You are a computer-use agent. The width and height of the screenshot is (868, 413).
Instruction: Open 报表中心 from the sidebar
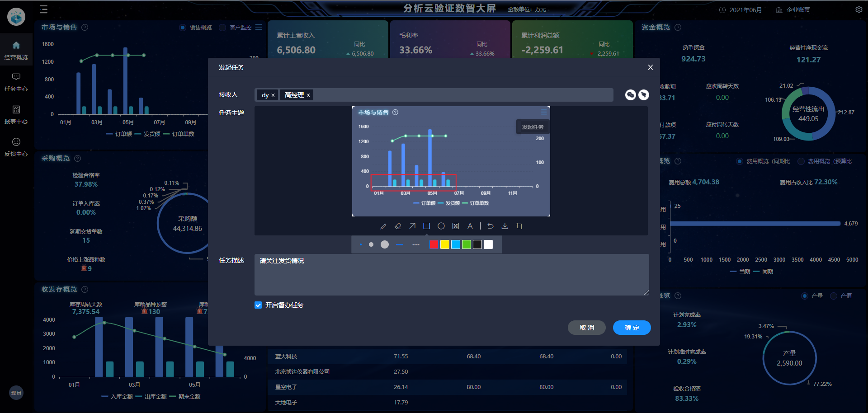(x=16, y=115)
